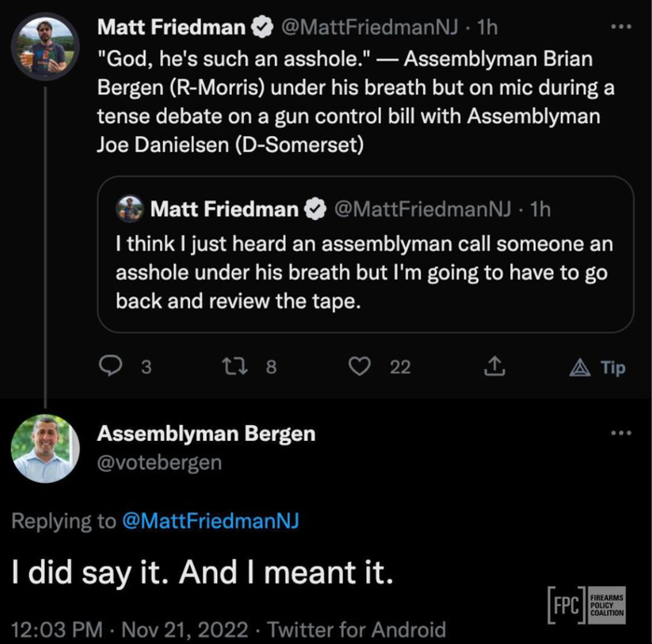Image resolution: width=652 pixels, height=644 pixels.
Task: Open three-dot menu on Matt Friedman's tweet
Action: pos(620,27)
